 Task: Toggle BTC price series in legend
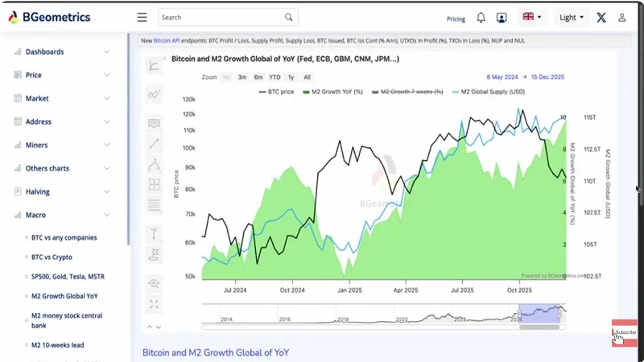[278, 93]
